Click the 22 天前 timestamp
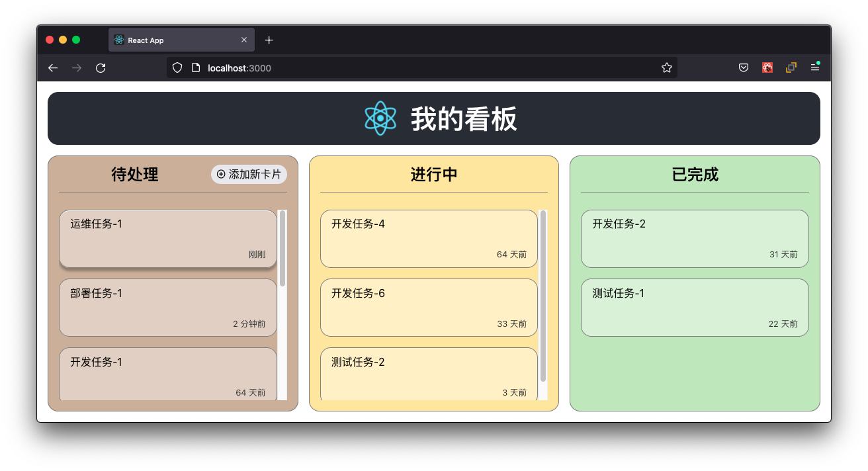 point(783,324)
